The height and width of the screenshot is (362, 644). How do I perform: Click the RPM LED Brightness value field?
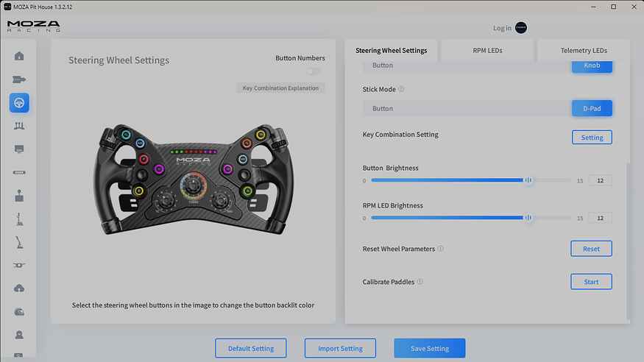600,218
